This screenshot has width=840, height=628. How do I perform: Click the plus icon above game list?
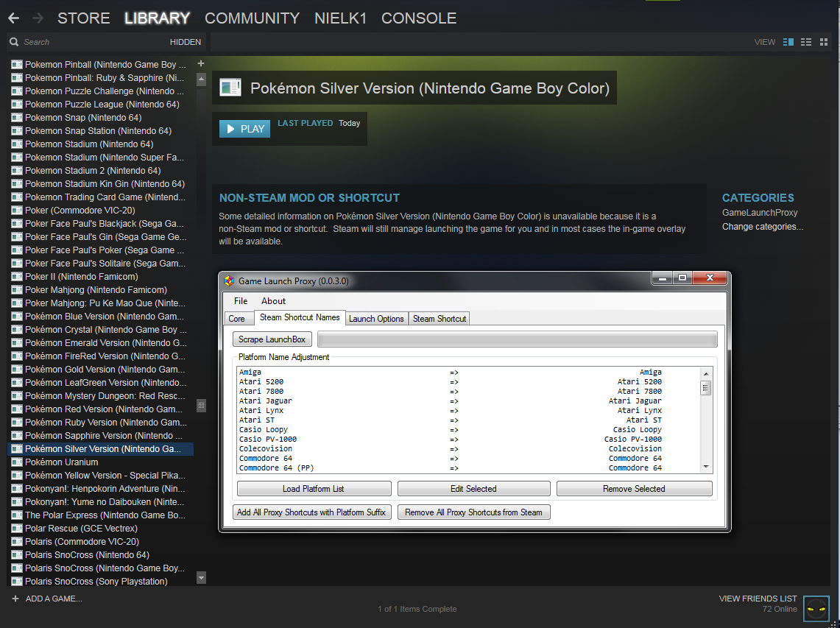coord(201,63)
